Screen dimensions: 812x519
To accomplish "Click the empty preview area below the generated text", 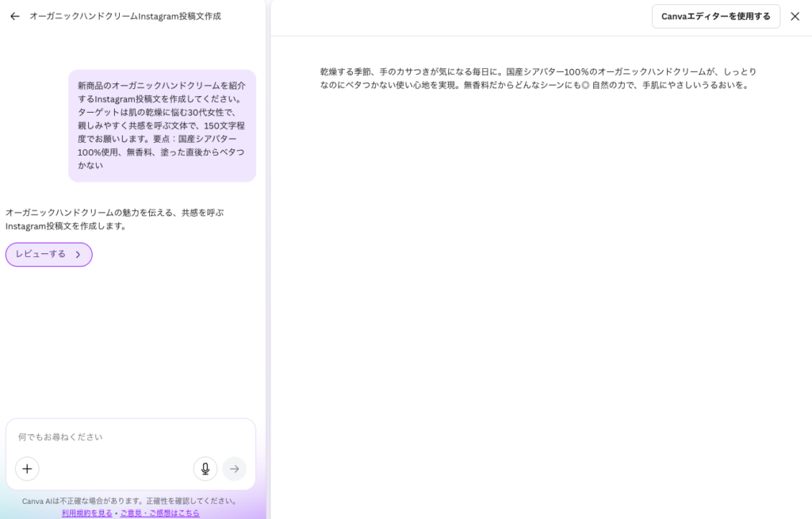I will (539, 302).
